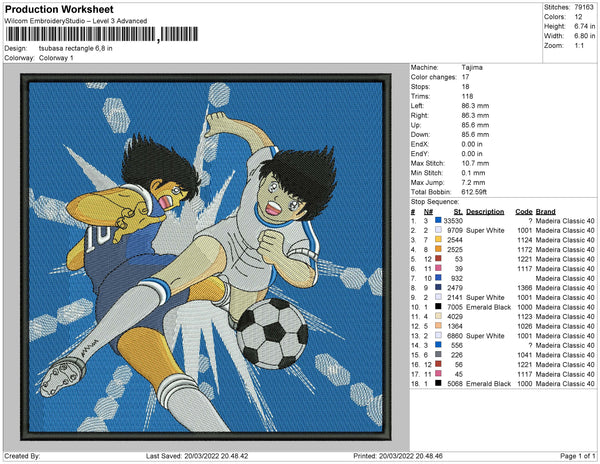600x464 pixels.
Task: Click the 'St.' column header
Action: tap(458, 212)
